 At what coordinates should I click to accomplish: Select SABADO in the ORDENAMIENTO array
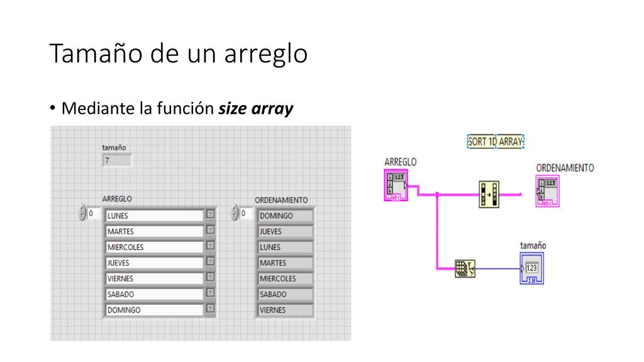pyautogui.click(x=285, y=294)
